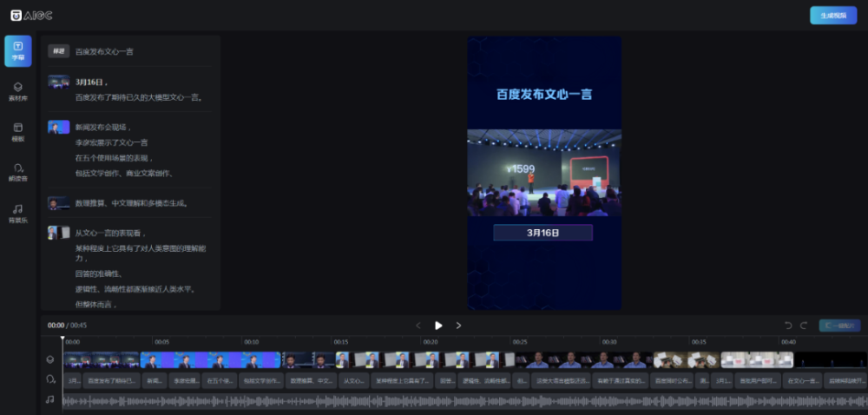The image size is (868, 415).
Task: Select timeline caption chip 数理推算、中文...
Action: (x=311, y=380)
